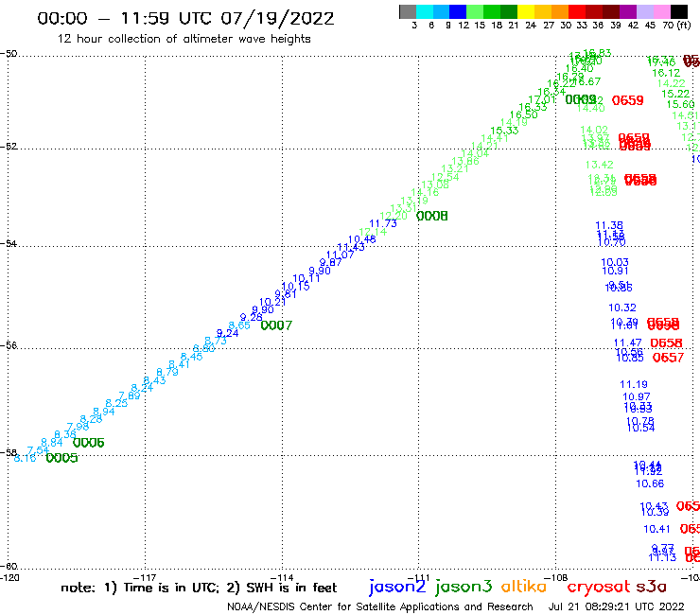Click the wave height value 13.42
This screenshot has width=700, height=615.
point(600,165)
